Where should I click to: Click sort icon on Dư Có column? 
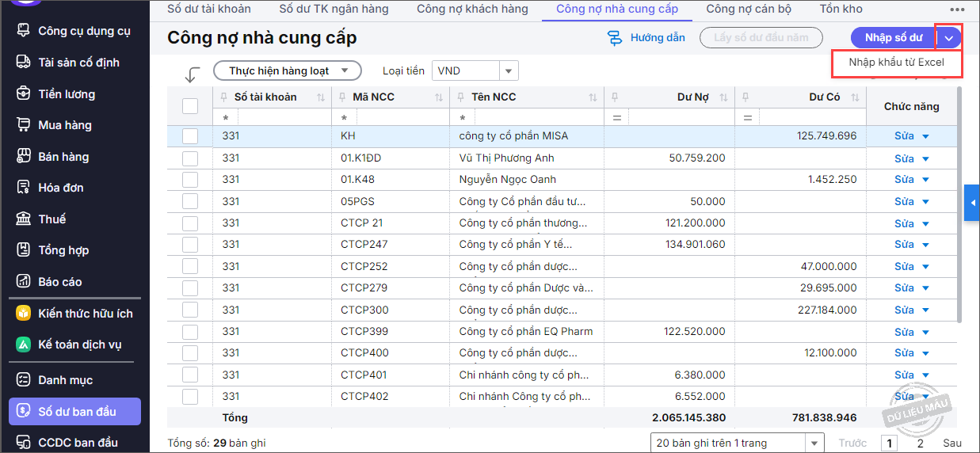pos(855,97)
